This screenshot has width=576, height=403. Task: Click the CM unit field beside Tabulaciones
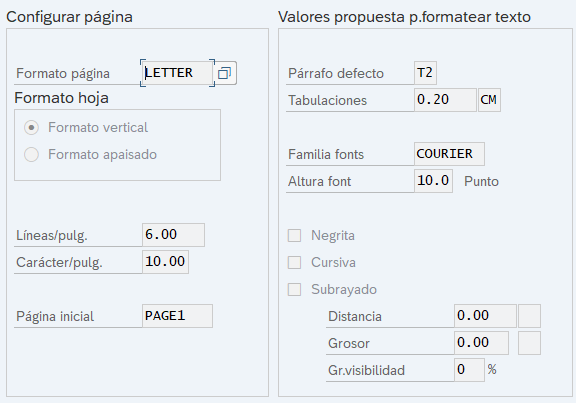[x=489, y=100]
